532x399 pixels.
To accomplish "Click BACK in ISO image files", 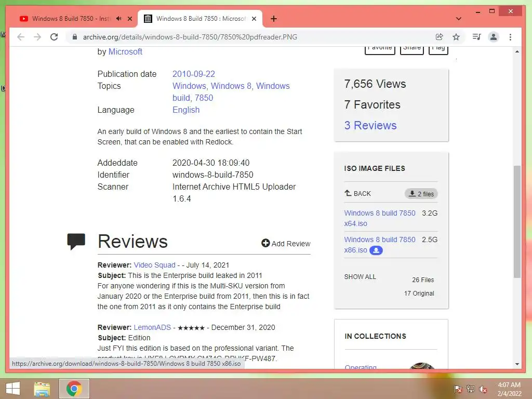I will coord(357,193).
